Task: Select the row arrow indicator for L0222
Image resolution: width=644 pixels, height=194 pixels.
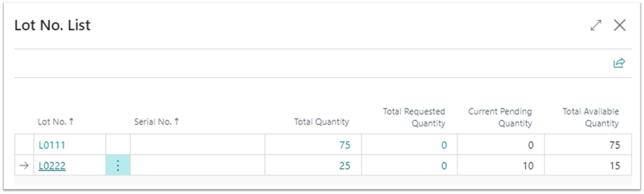Action: (x=24, y=166)
